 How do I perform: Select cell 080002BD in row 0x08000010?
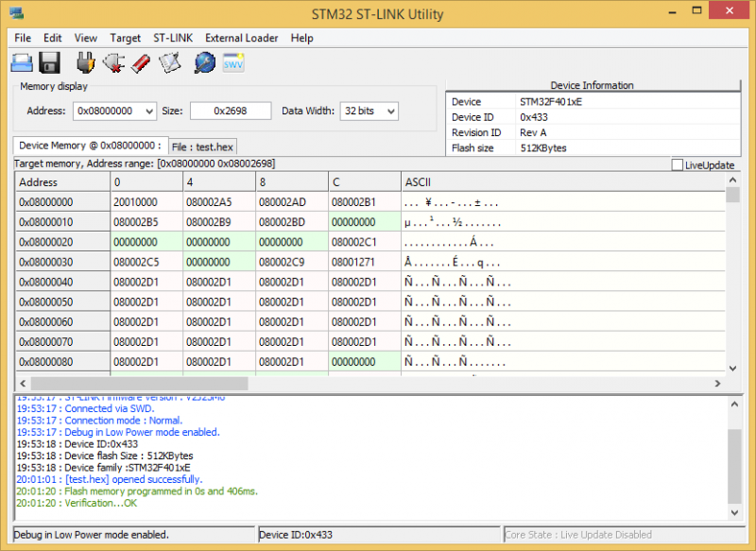point(292,222)
